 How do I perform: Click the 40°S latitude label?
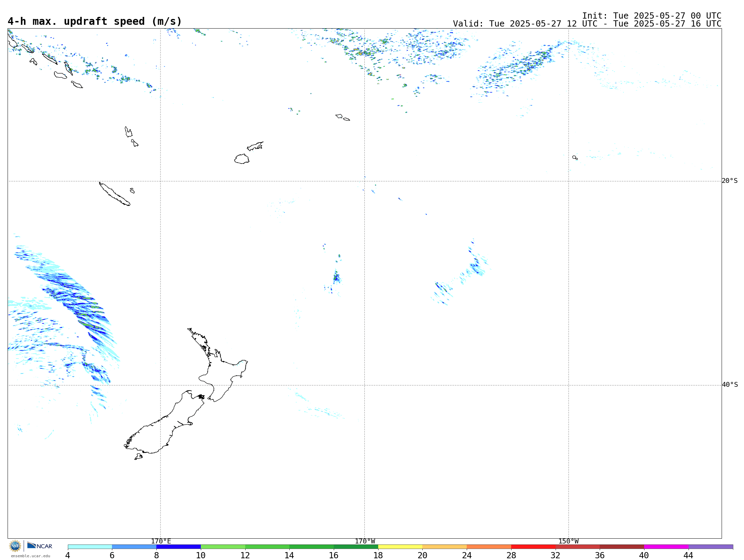pyautogui.click(x=730, y=385)
